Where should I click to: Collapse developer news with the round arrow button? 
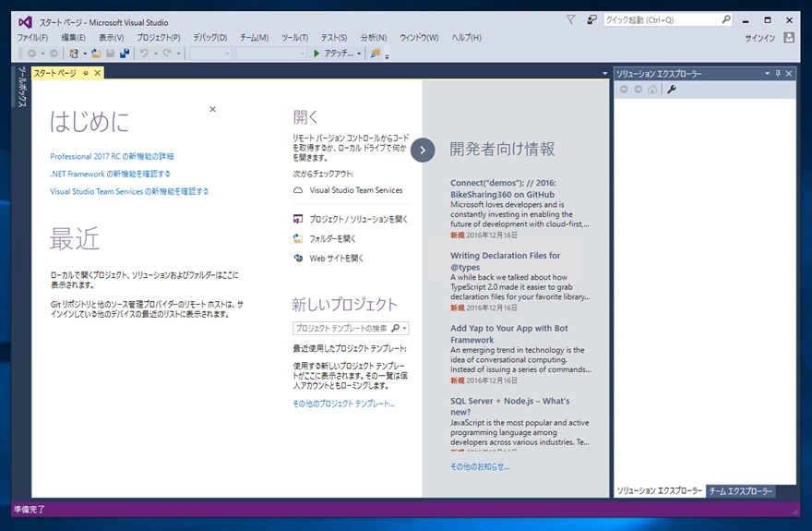point(423,150)
